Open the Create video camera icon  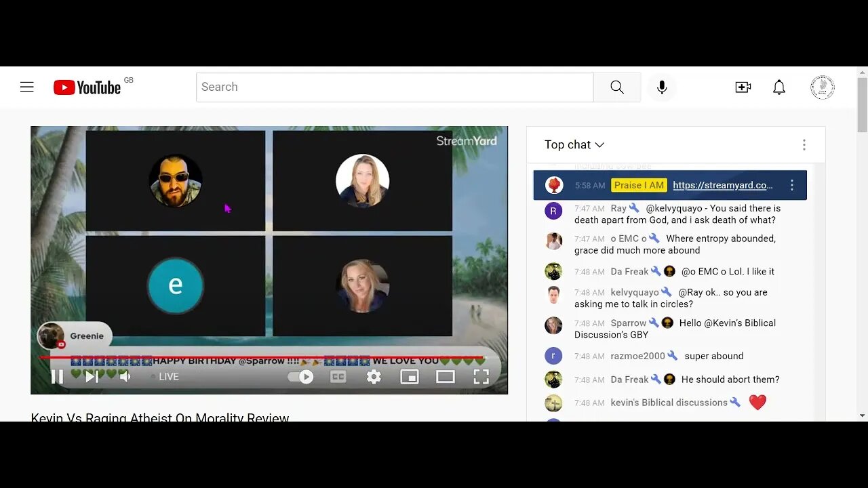tap(743, 87)
